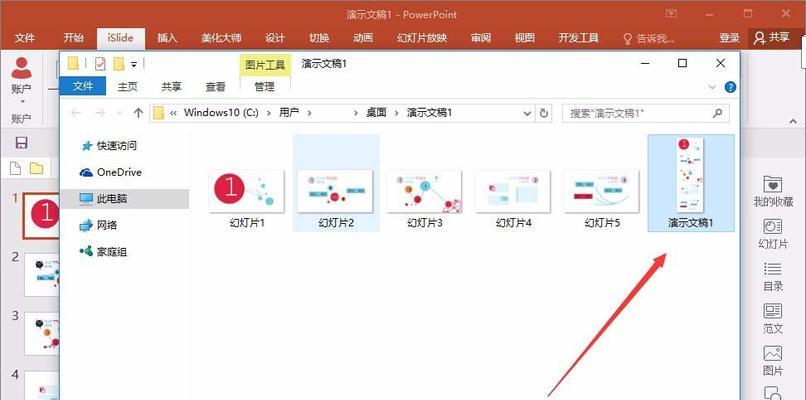Click the new folder icon in Explorer title bar
The height and width of the screenshot is (400, 806).
119,64
